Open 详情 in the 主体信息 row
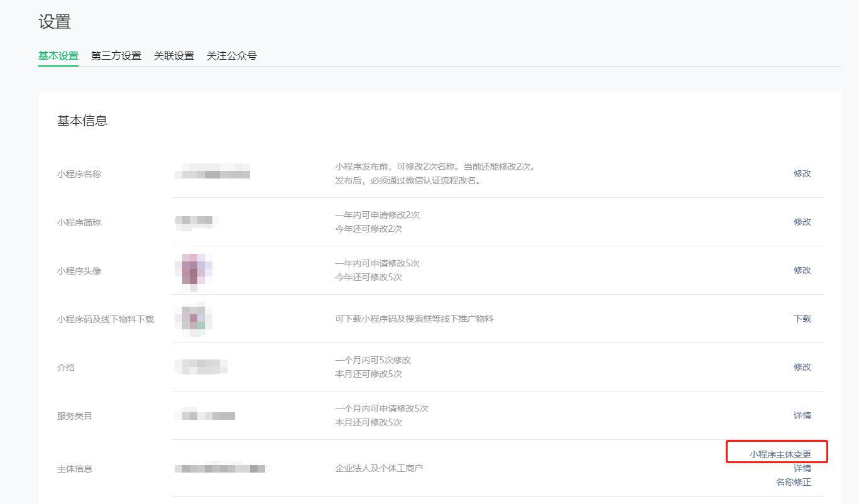 coord(802,468)
